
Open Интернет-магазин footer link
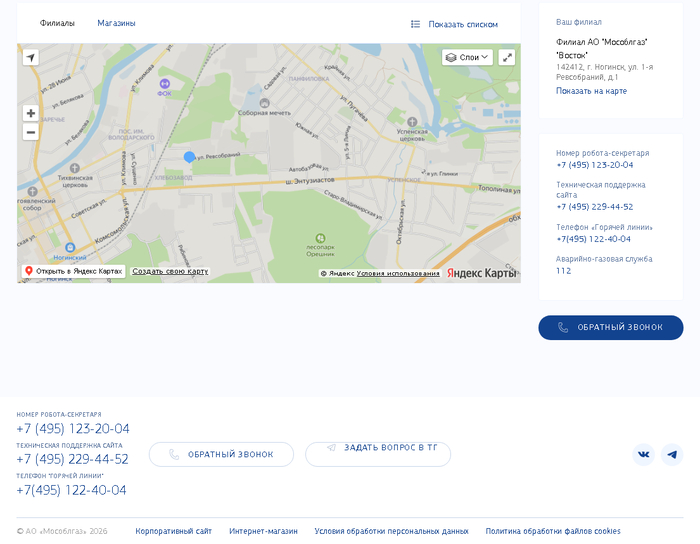tap(263, 532)
